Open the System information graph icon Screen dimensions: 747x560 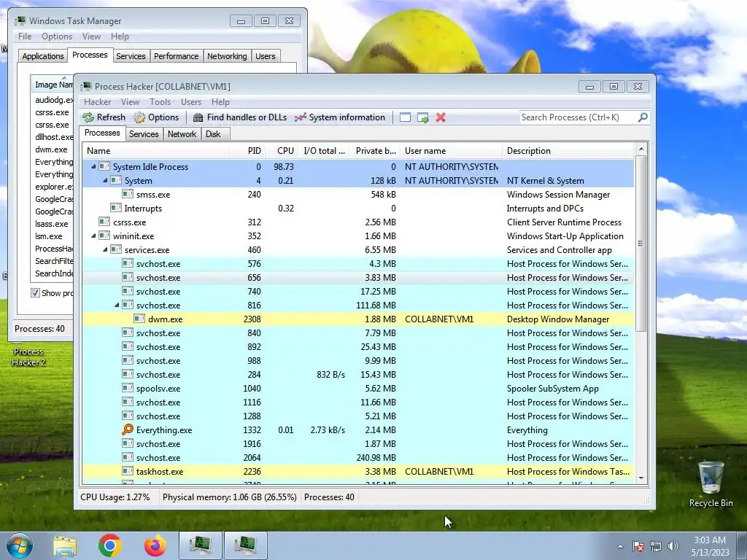pyautogui.click(x=300, y=117)
